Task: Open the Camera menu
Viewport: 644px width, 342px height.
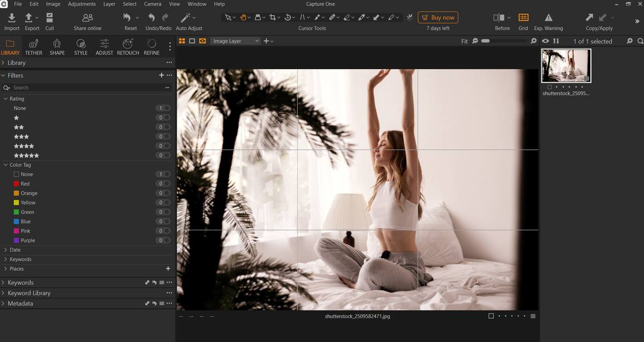Action: pos(152,4)
